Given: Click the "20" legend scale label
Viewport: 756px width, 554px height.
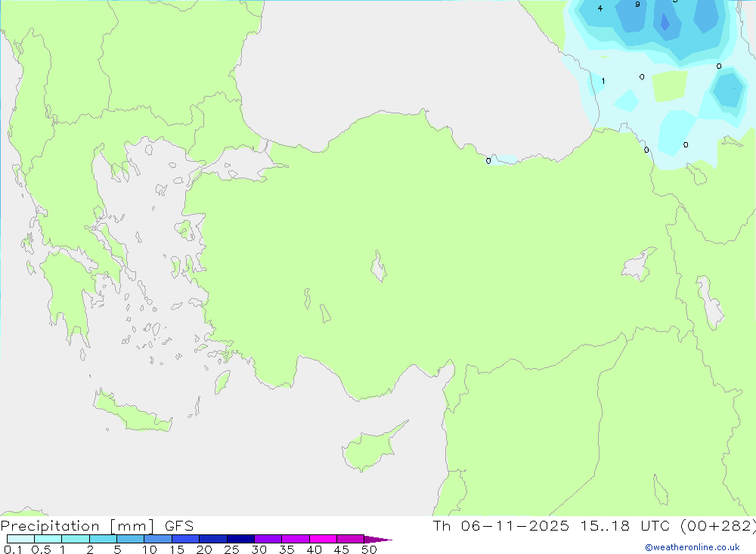Looking at the screenshot, I should tap(204, 549).
